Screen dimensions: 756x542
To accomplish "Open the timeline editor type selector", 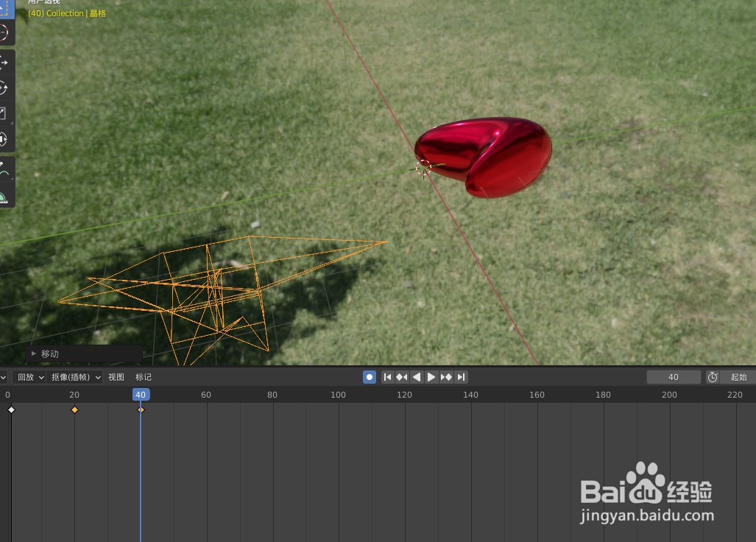I will pos(4,376).
